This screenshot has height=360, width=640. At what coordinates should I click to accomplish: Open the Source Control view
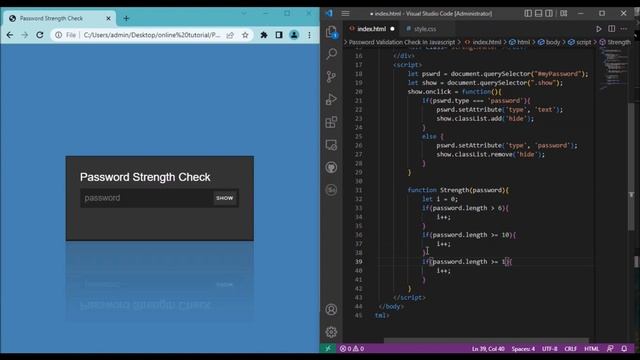[x=331, y=76]
